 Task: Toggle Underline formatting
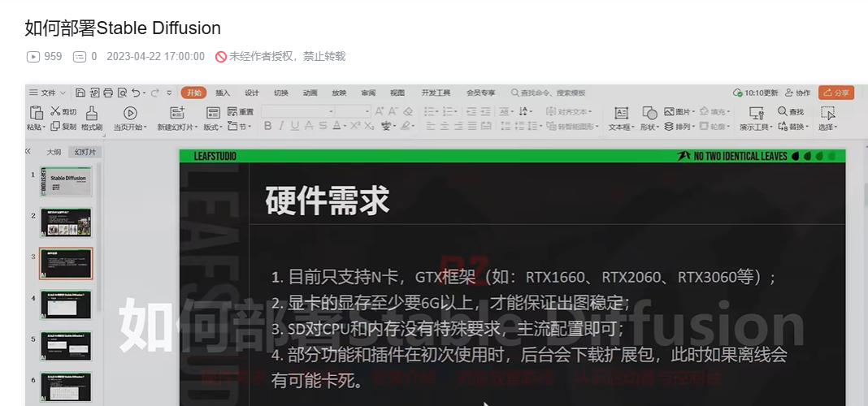(x=295, y=126)
